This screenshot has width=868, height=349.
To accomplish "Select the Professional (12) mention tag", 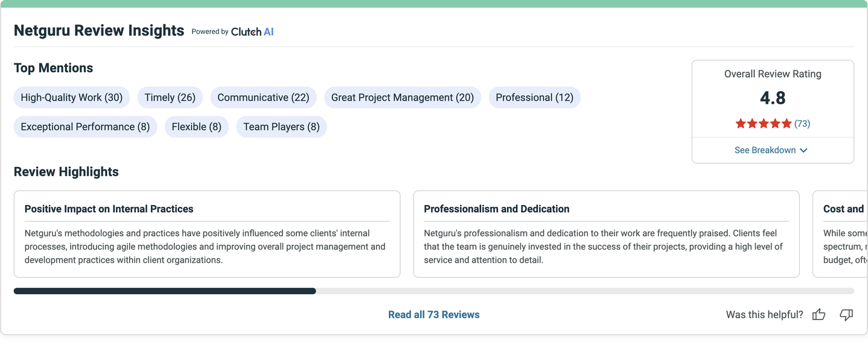I will pyautogui.click(x=535, y=98).
